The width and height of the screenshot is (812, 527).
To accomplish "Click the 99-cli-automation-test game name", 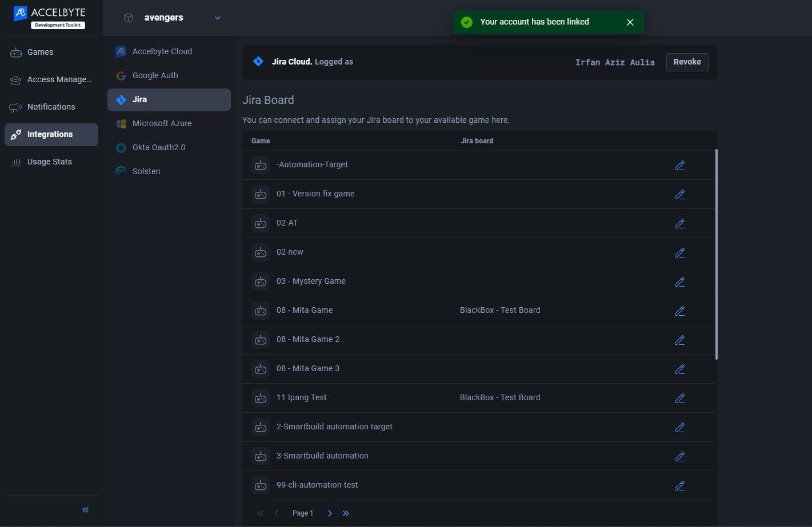I will click(x=317, y=485).
